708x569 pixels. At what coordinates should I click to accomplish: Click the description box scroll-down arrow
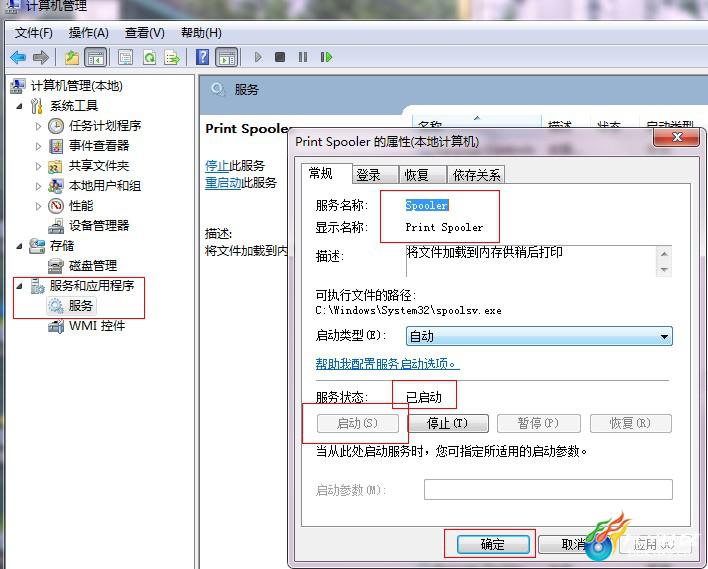tap(664, 270)
